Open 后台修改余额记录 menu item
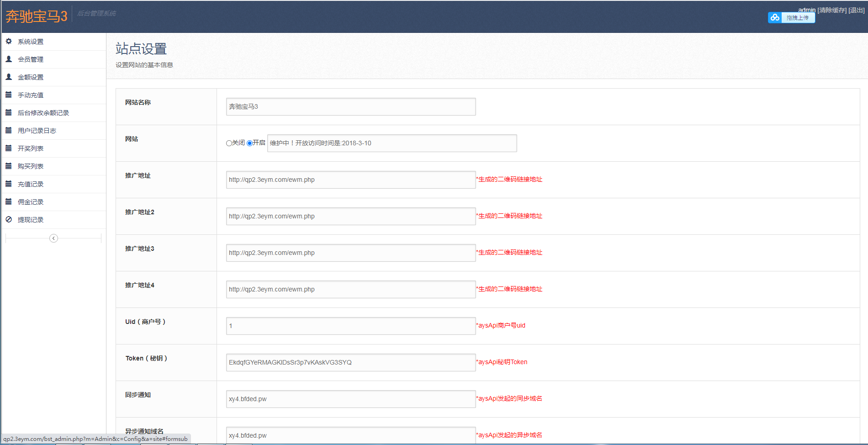The width and height of the screenshot is (868, 445). coord(43,113)
